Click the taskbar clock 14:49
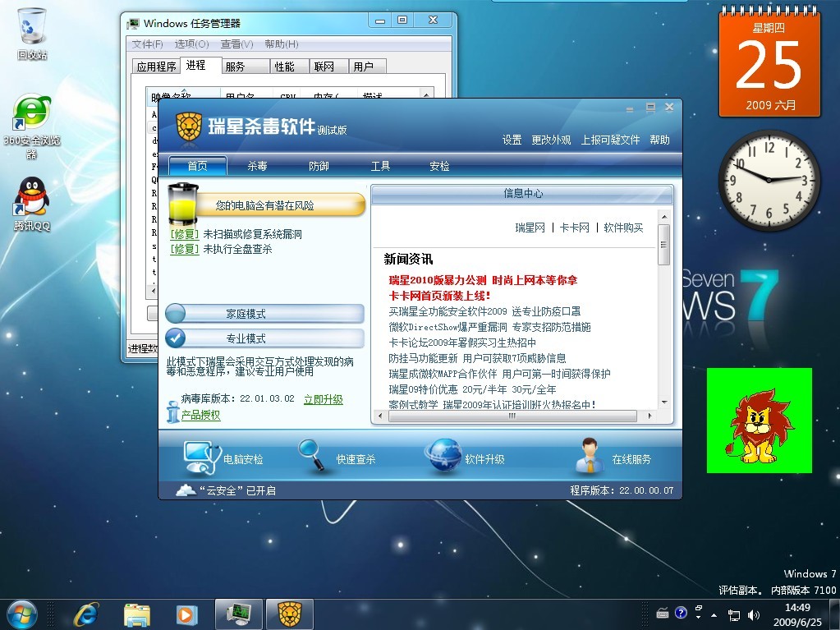The width and height of the screenshot is (840, 630). coord(797,615)
